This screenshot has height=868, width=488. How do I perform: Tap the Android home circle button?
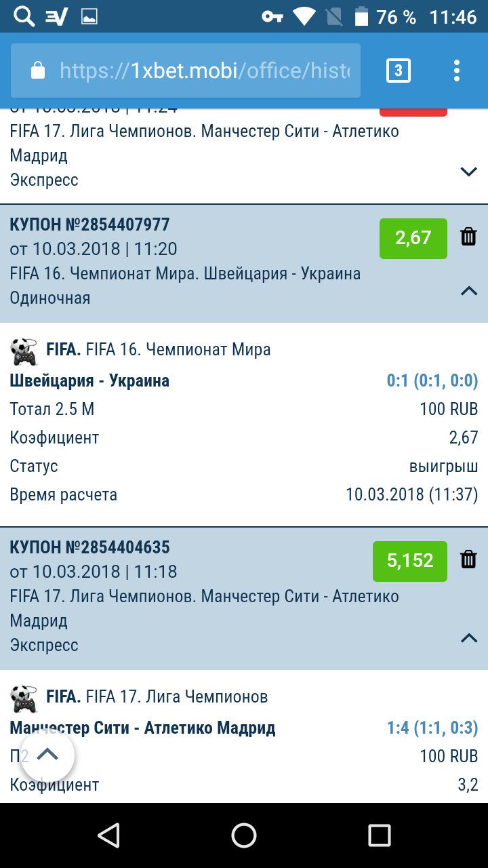244,835
